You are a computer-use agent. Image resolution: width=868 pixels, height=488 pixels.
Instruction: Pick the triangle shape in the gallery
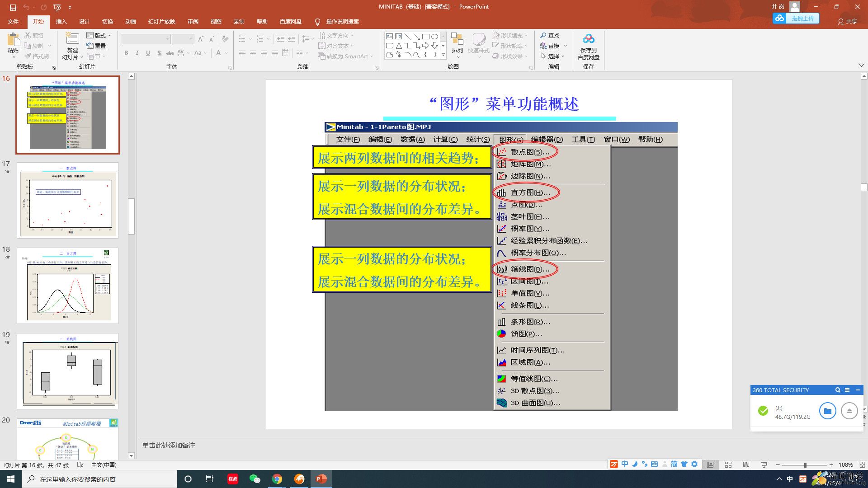[398, 46]
